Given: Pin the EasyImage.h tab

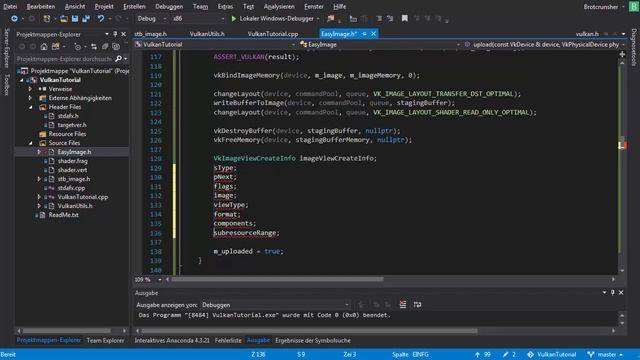Looking at the screenshot, I should click(x=364, y=34).
